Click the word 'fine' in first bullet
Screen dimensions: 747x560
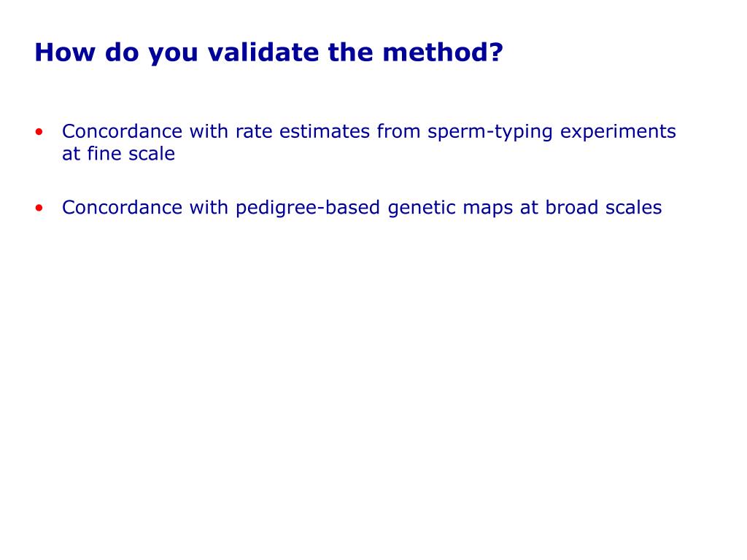pos(104,154)
